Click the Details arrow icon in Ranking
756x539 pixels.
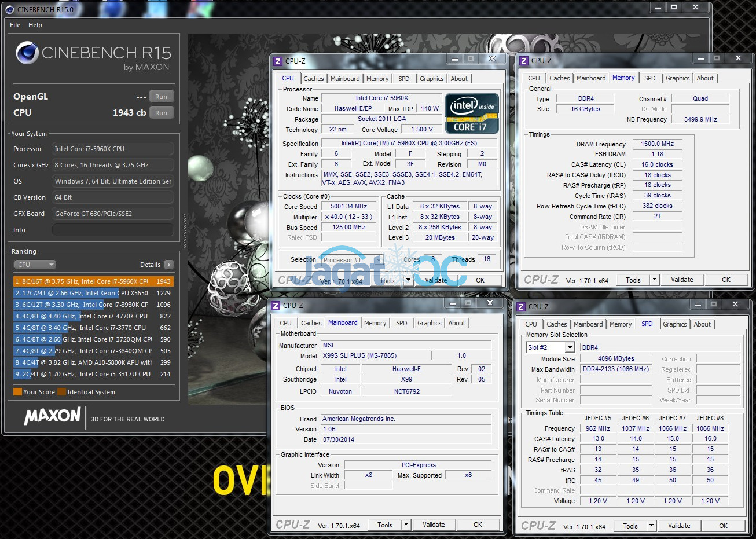(168, 265)
